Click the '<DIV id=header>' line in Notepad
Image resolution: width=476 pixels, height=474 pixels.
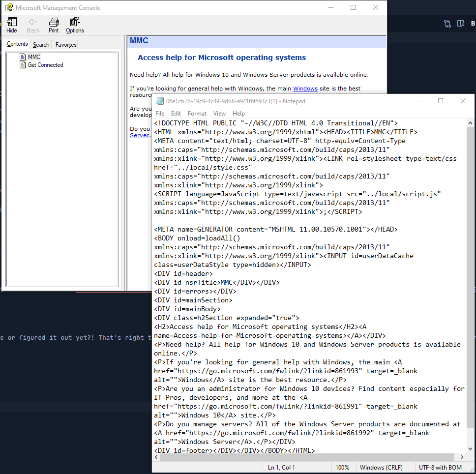183,273
